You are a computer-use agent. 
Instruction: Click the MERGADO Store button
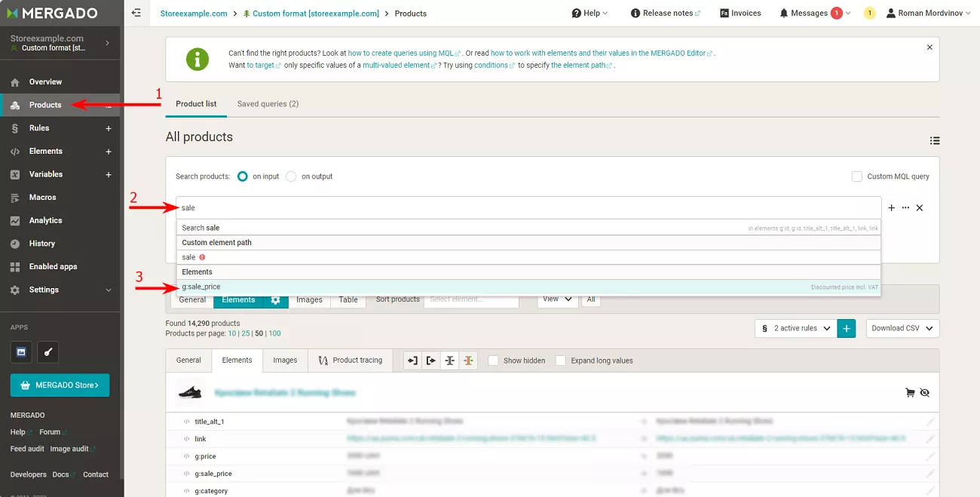[x=60, y=385]
